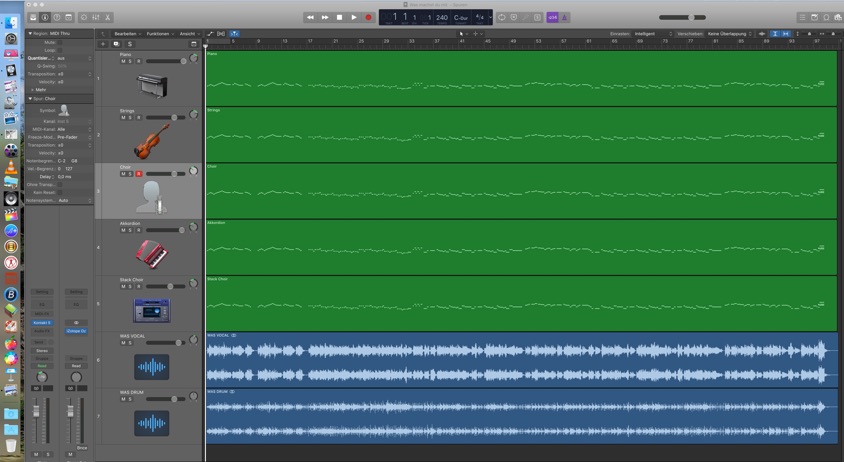Click the Piano instrument icon
This screenshot has width=844, height=462.
tap(152, 85)
